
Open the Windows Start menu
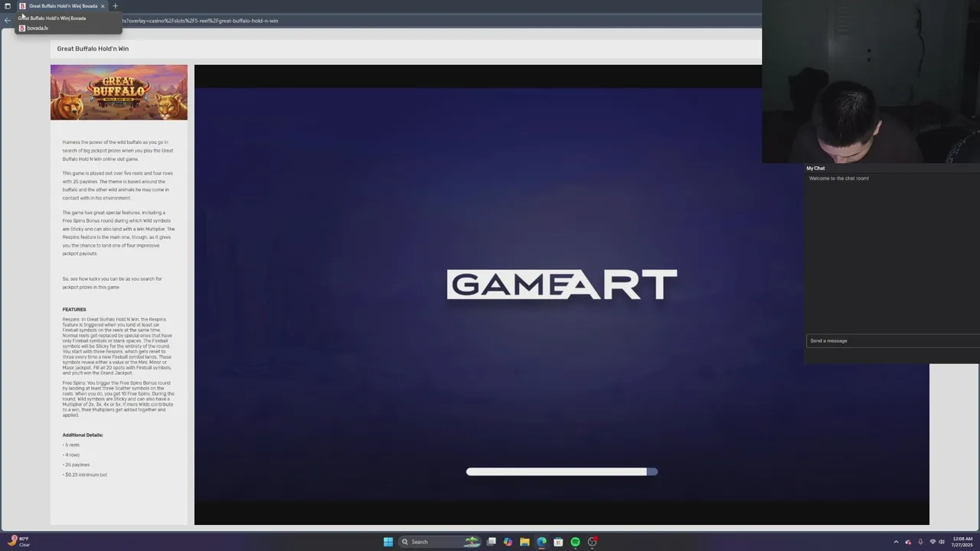pyautogui.click(x=388, y=542)
